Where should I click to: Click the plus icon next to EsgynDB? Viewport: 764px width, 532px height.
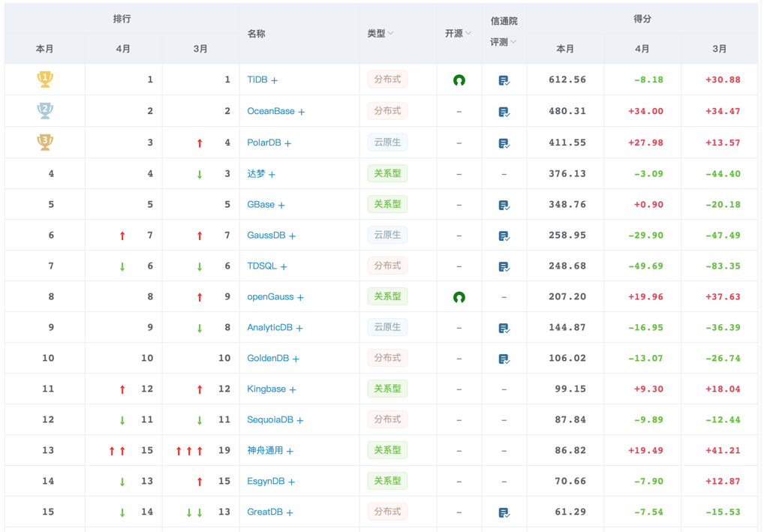[x=291, y=482]
